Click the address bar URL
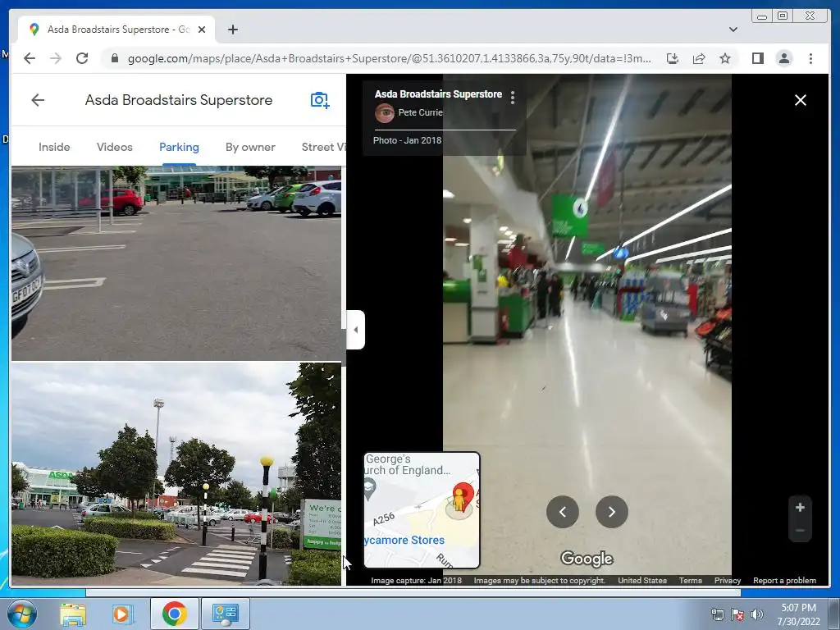Viewport: 840px width, 630px height. 390,58
